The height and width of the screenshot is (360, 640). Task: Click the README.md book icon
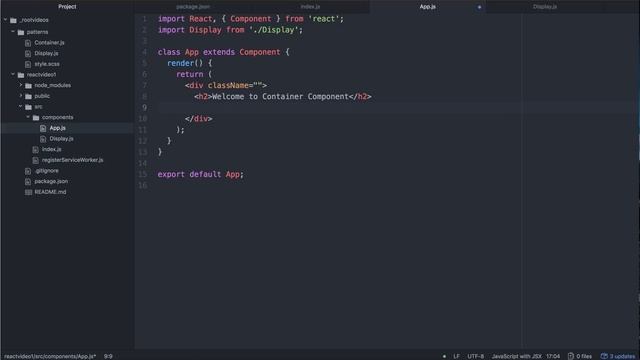(28, 192)
